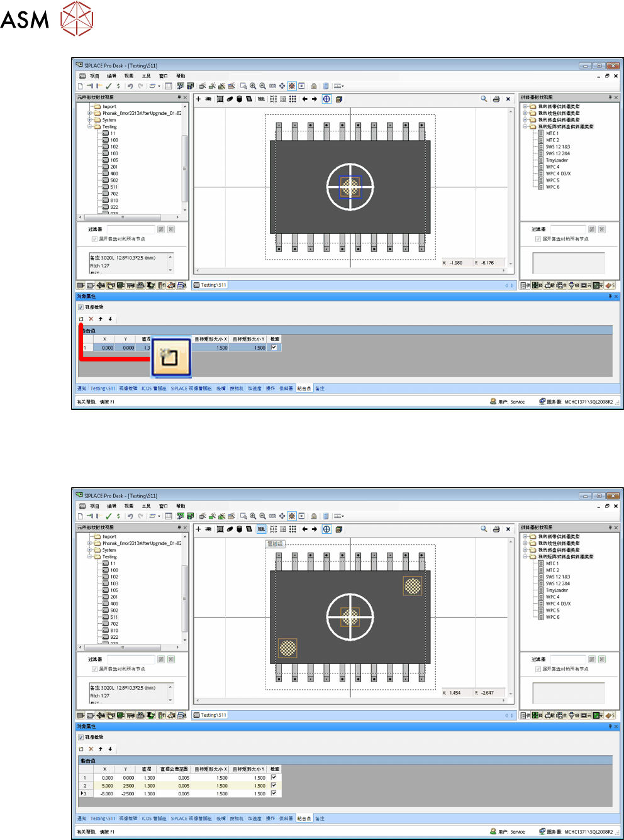Click row 2 X value 5.000
Viewport: 624px width, 840px height.
point(104,785)
